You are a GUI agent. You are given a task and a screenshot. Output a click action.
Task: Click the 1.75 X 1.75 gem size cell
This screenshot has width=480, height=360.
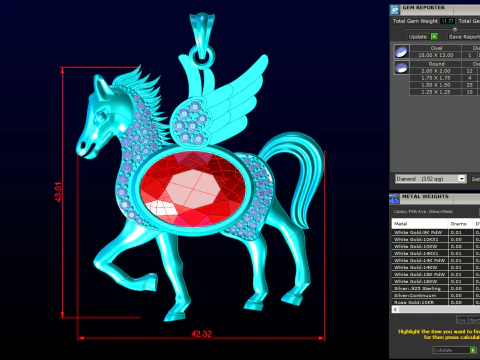tap(436, 78)
